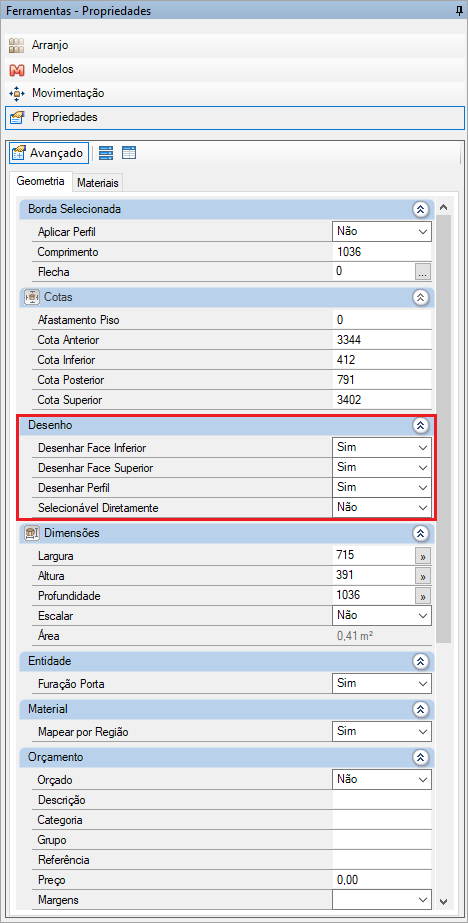This screenshot has height=923, width=468.
Task: Click the Avançado button
Action: 49,153
